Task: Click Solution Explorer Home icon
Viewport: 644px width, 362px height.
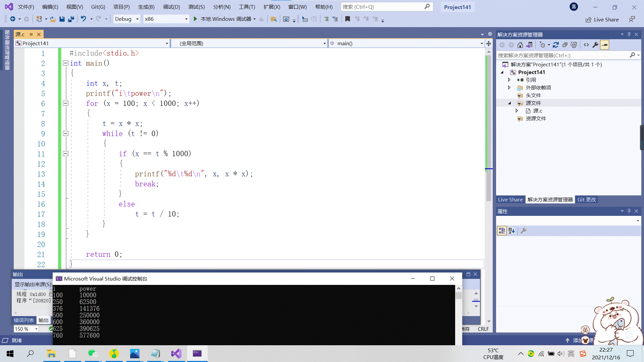Action: [x=520, y=45]
